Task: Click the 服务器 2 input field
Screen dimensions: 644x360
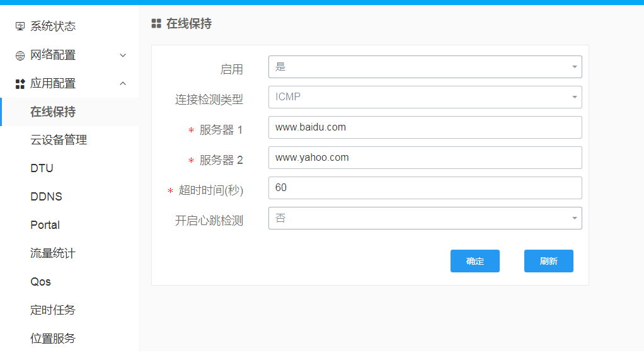Action: [425, 158]
